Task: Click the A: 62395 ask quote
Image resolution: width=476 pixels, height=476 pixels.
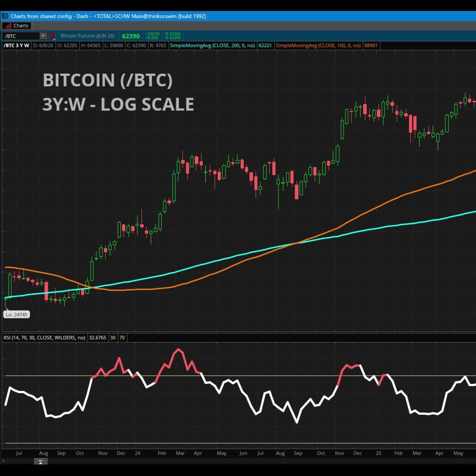Action: click(173, 38)
